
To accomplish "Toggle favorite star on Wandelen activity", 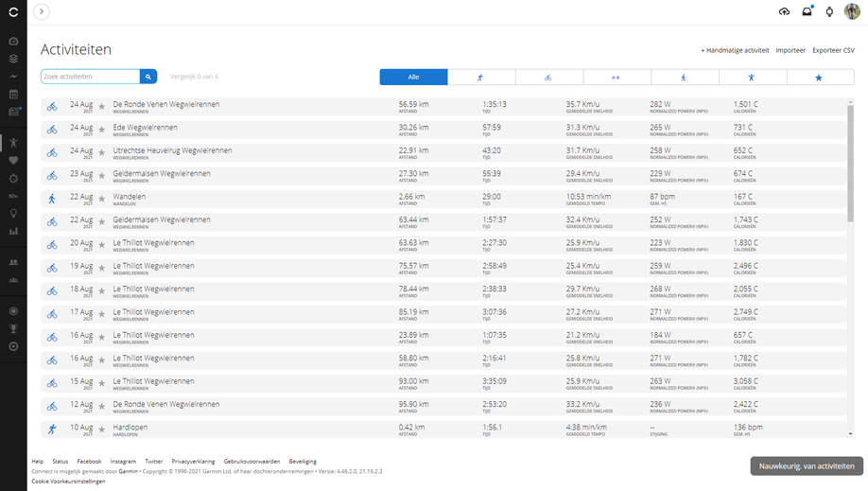I will coord(102,199).
